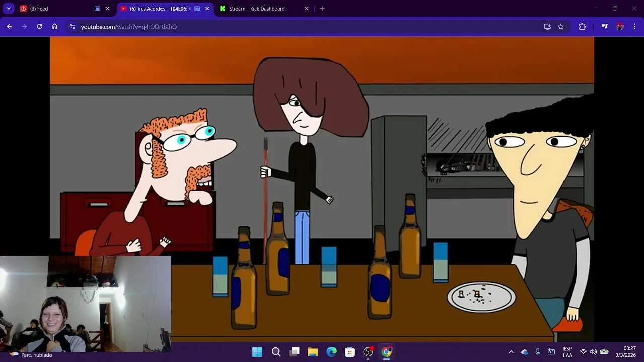Open the browser home page

pyautogui.click(x=54, y=27)
